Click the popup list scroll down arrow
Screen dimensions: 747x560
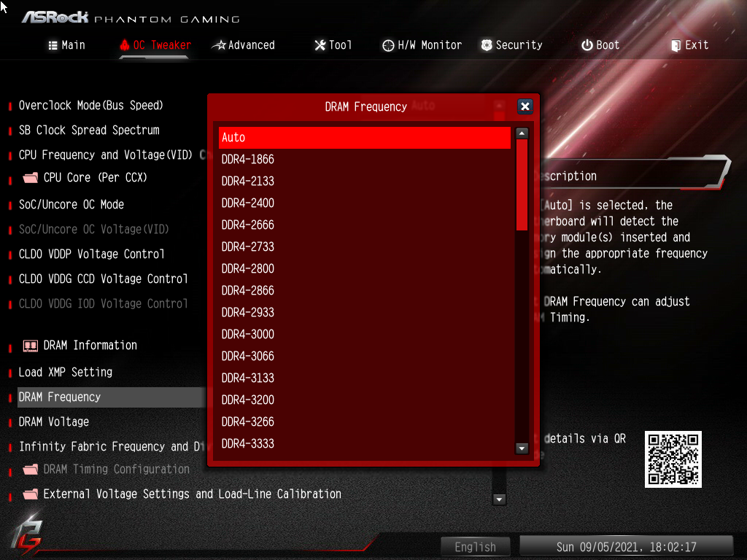point(522,448)
